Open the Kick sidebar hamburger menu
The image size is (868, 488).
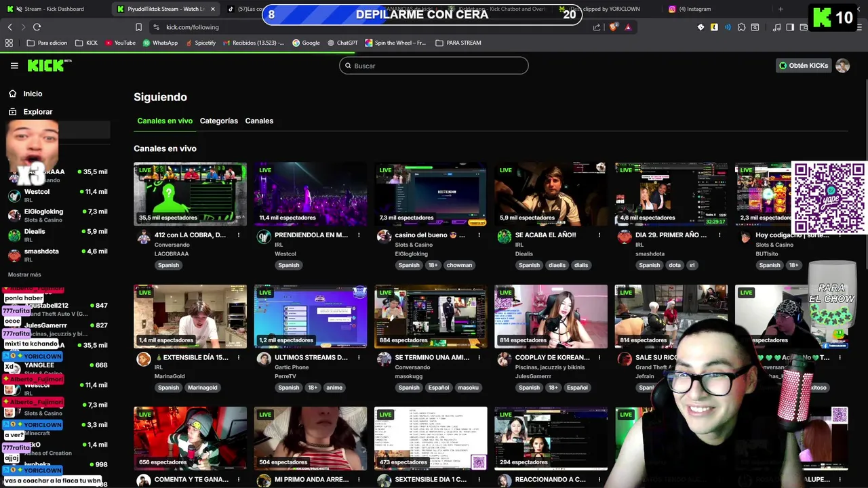point(14,66)
